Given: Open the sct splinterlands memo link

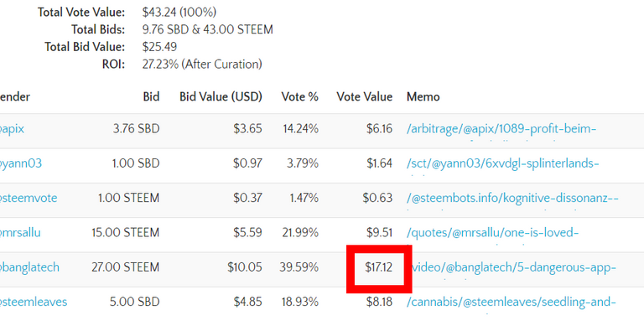Looking at the screenshot, I should 503,163.
